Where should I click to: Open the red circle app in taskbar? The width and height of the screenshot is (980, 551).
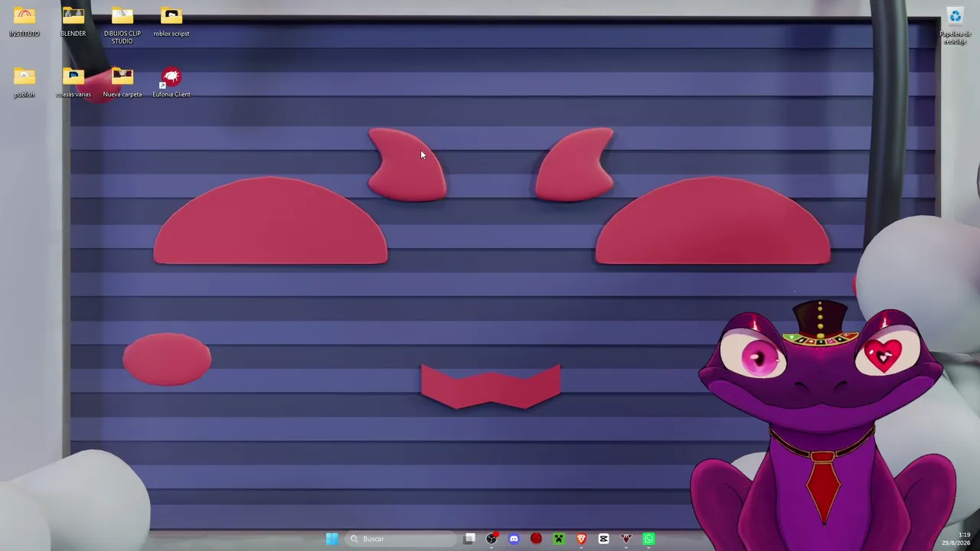(x=536, y=539)
